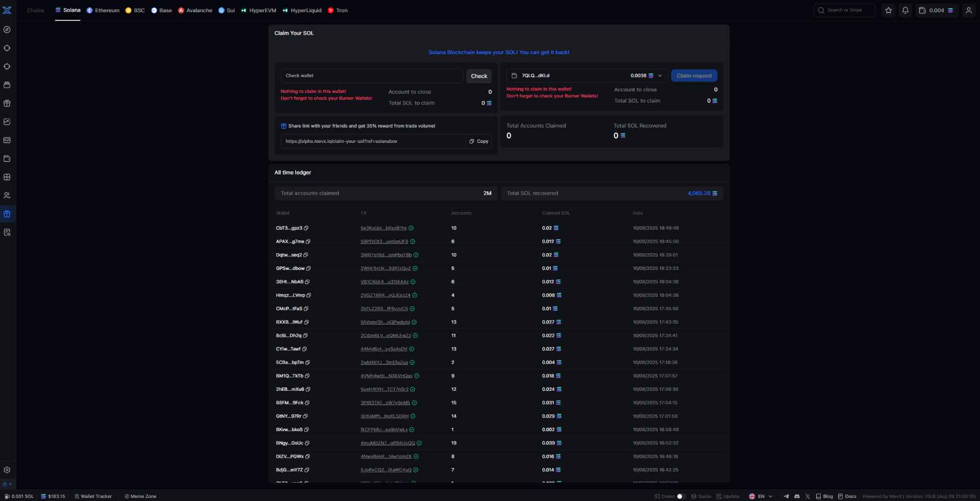Open the favorites star icon
980x501 pixels.
[889, 10]
